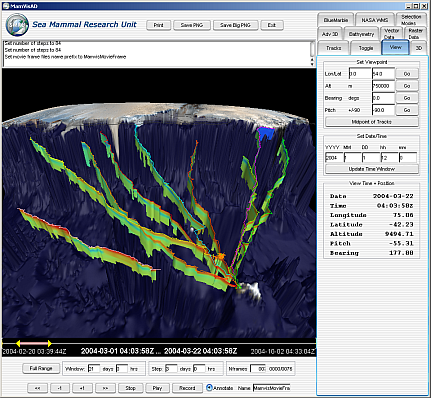Click the Record button
This screenshot has width=431, height=398.
[x=187, y=388]
